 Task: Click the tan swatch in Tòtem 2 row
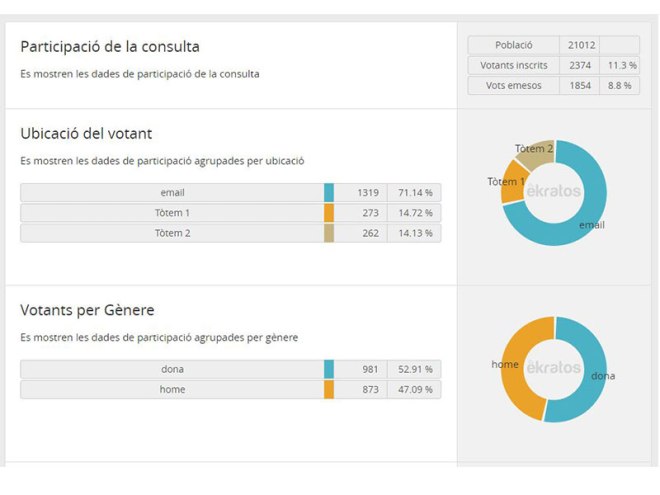(329, 233)
